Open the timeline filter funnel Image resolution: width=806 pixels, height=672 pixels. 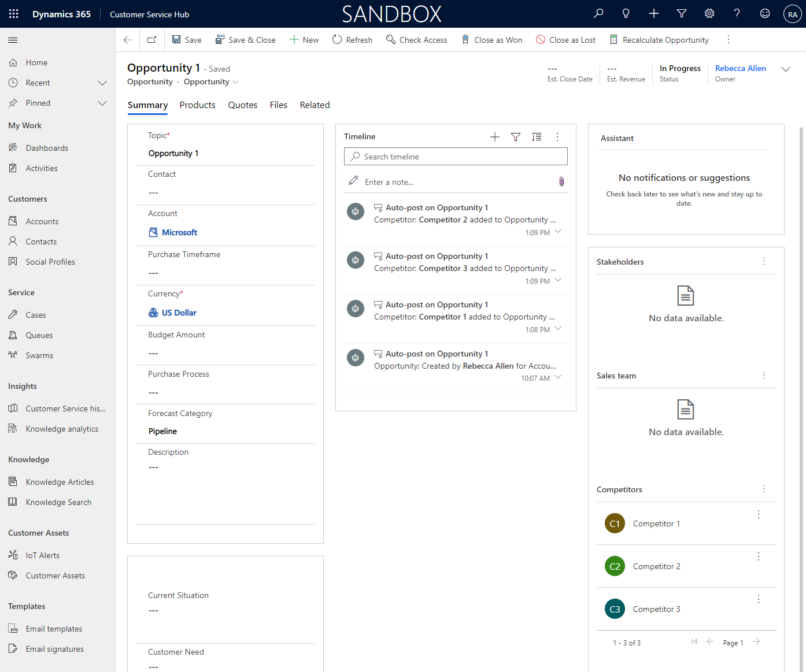(516, 137)
